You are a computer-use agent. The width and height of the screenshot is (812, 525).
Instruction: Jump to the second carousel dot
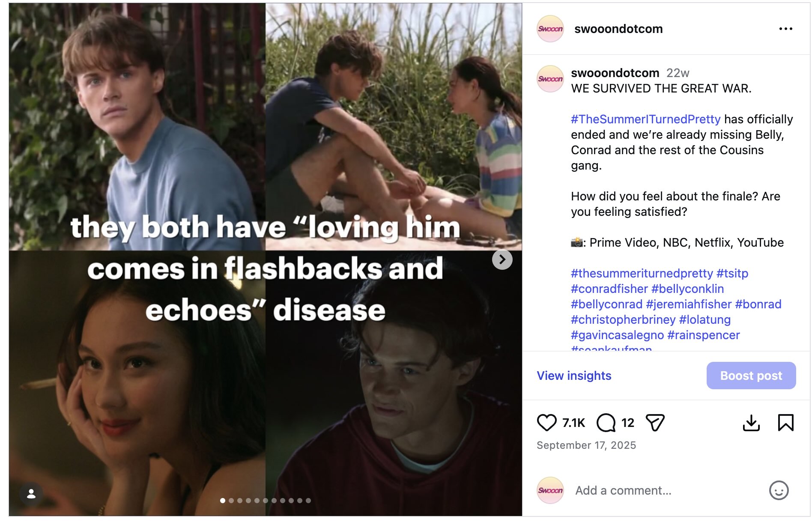click(x=231, y=501)
